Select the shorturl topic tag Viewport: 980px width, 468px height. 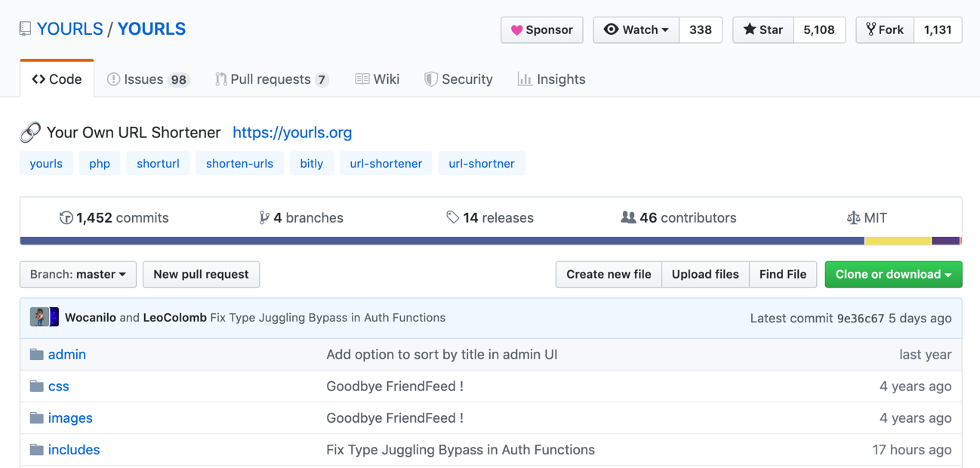158,163
